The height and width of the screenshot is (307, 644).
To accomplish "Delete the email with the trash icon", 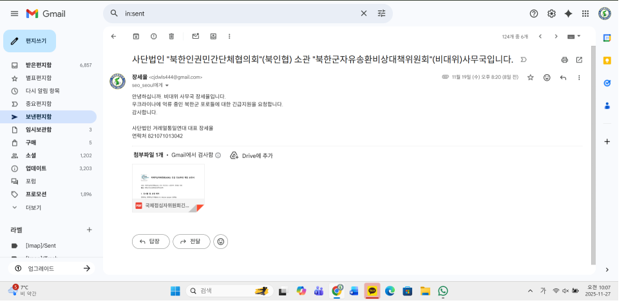I will [171, 36].
